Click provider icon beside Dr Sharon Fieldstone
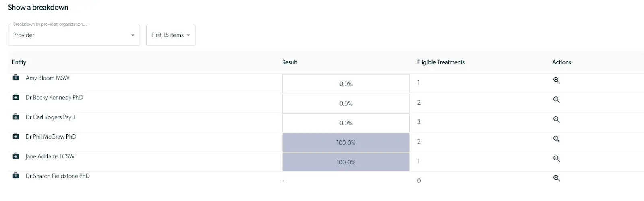Screen dimensions: 644x201 [x=16, y=176]
